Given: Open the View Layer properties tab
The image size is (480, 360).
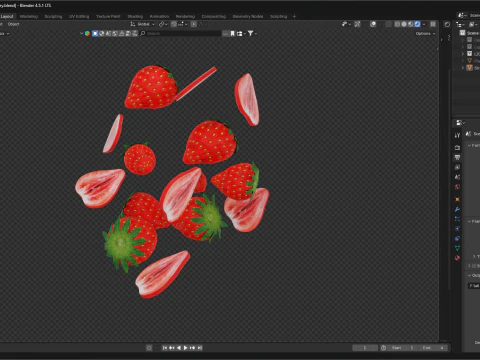Looking at the screenshot, I should point(457,167).
